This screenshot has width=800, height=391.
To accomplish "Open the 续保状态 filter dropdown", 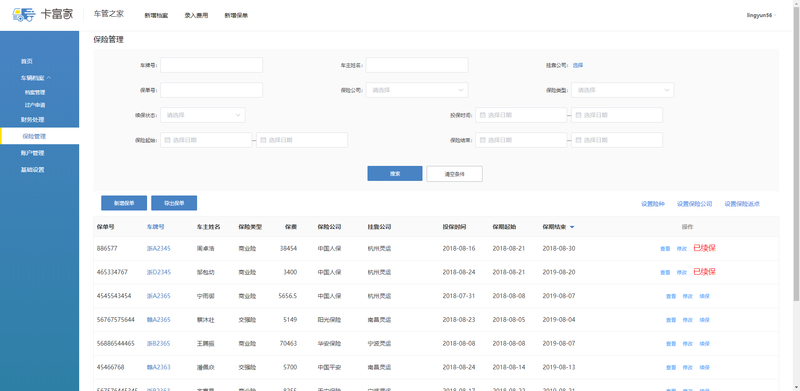I will tap(203, 115).
